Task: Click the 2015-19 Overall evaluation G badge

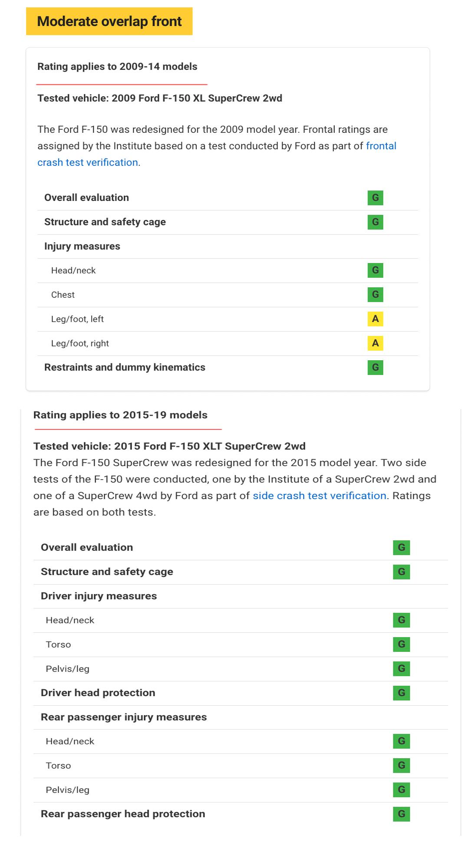Action: pyautogui.click(x=401, y=548)
